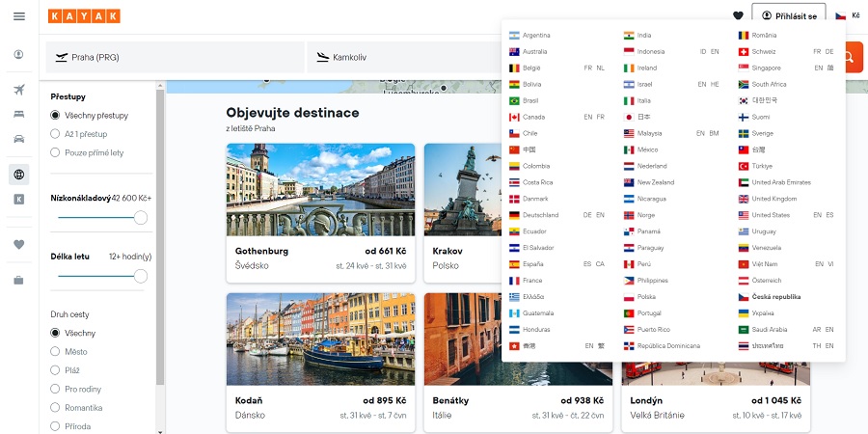Screen dimensions: 868x434
Task: Adjust the Délka letu slider handle
Action: (141, 276)
